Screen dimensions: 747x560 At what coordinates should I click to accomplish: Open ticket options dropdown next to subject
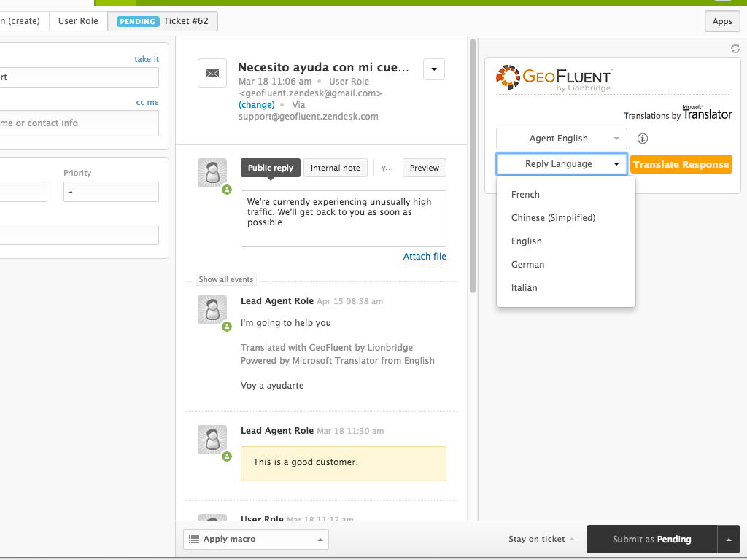pyautogui.click(x=434, y=69)
